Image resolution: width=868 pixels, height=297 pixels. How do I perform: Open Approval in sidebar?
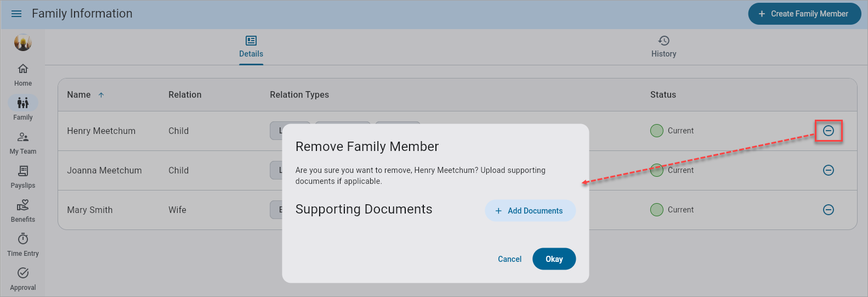click(23, 279)
